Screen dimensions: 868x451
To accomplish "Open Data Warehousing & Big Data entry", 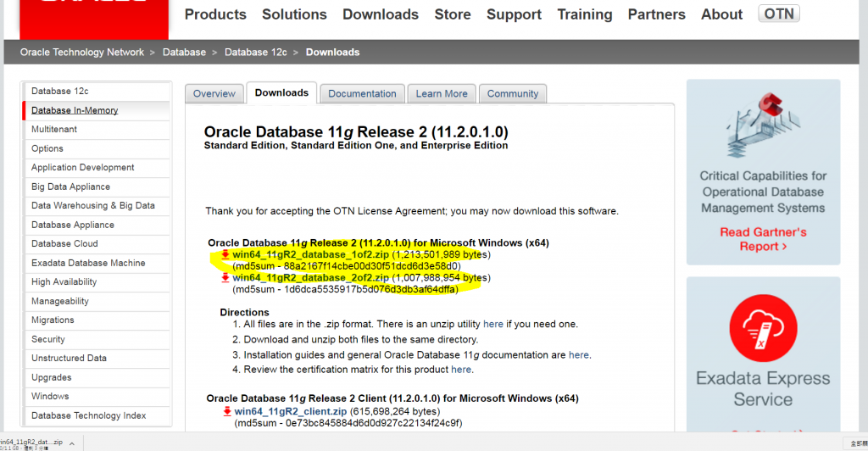I will pos(97,206).
